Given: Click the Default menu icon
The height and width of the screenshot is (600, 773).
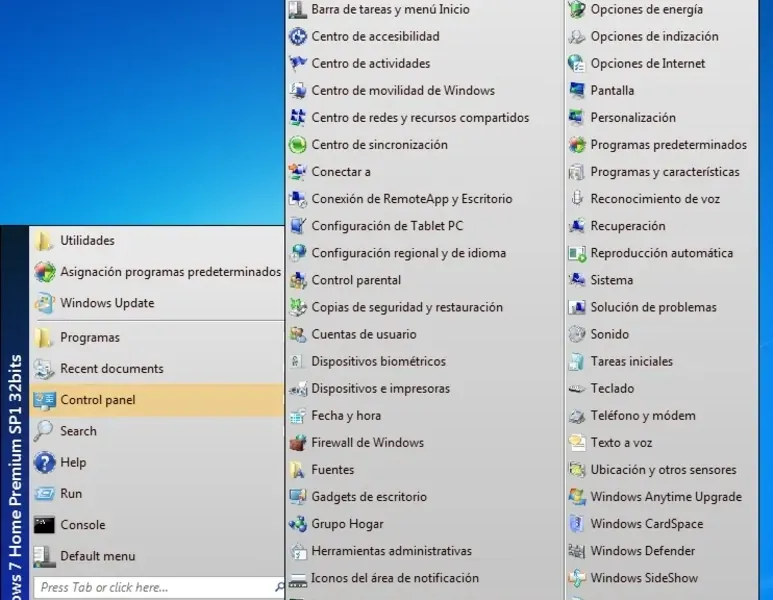Looking at the screenshot, I should tap(44, 556).
